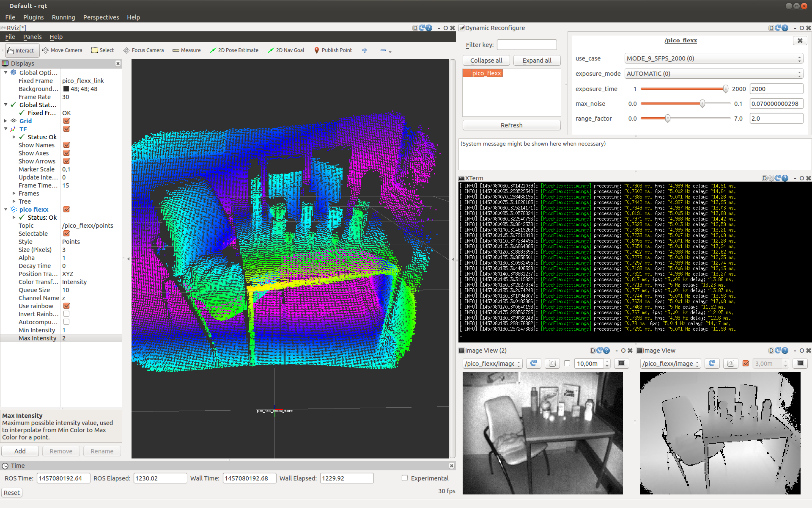Enable the Invert Rainbow checkbox
The width and height of the screenshot is (812, 508).
point(66,314)
